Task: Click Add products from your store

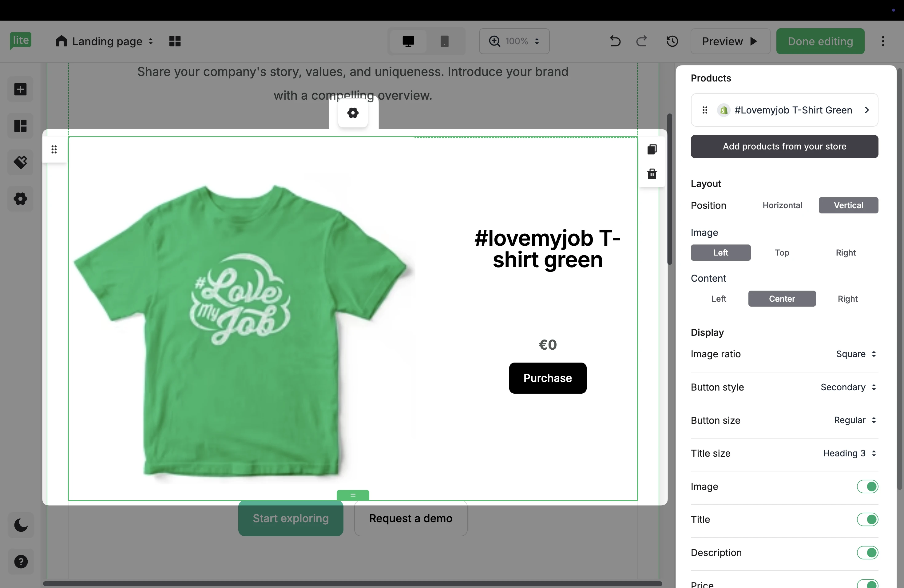Action: [x=784, y=147]
